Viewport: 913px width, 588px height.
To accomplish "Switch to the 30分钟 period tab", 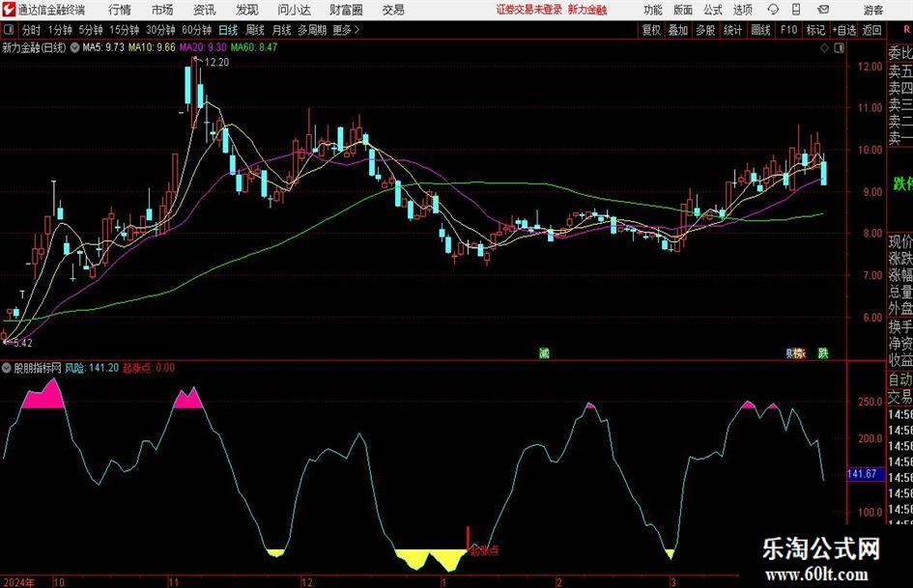I will point(160,30).
